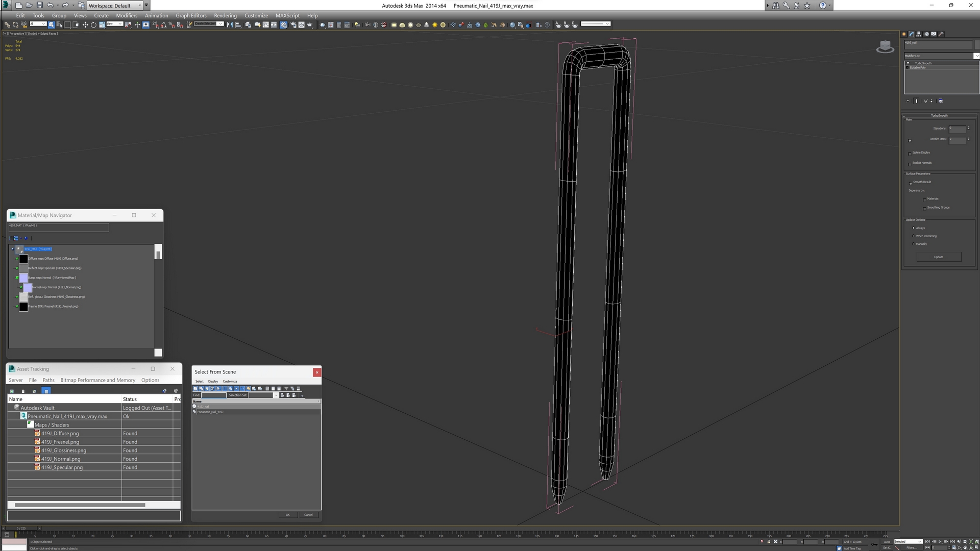Select the When Rendering radio button

[x=913, y=236]
